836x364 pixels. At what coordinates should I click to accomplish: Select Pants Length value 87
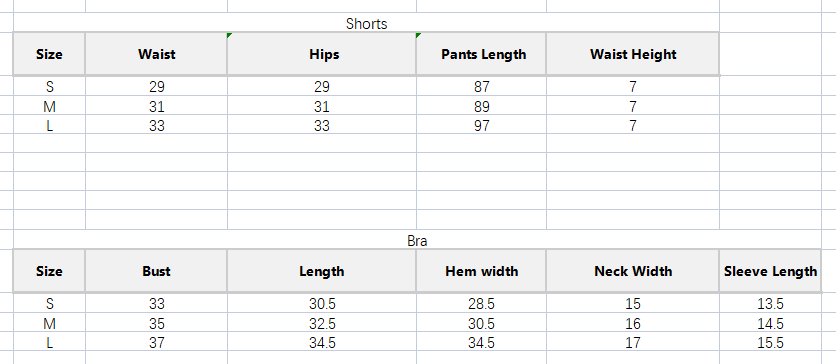point(481,87)
